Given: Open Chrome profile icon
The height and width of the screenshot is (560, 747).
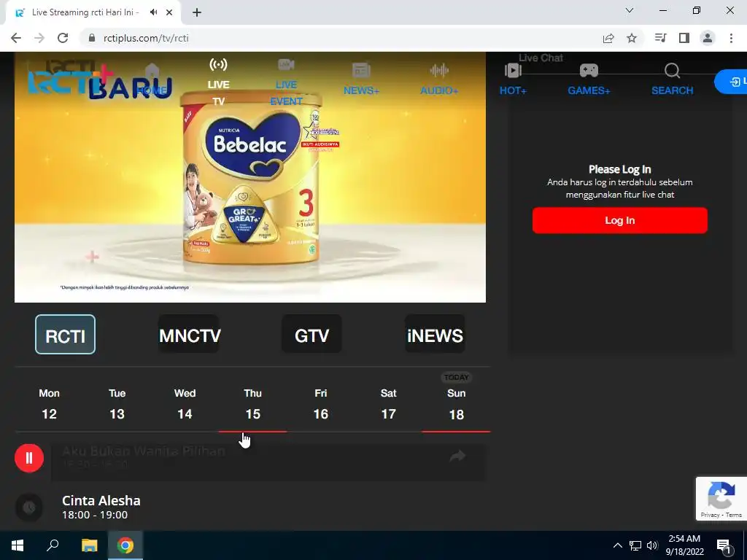Looking at the screenshot, I should 708,38.
